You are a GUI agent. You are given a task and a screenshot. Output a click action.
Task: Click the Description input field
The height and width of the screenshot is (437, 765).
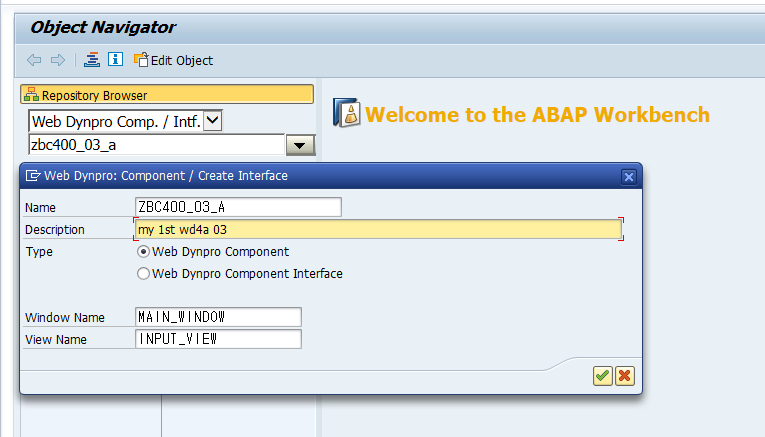378,229
